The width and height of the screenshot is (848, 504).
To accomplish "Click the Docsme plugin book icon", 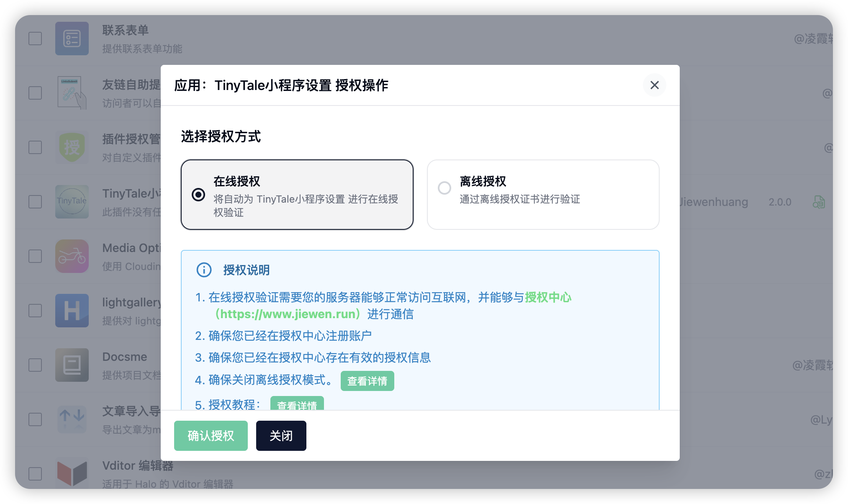I will pyautogui.click(x=72, y=365).
